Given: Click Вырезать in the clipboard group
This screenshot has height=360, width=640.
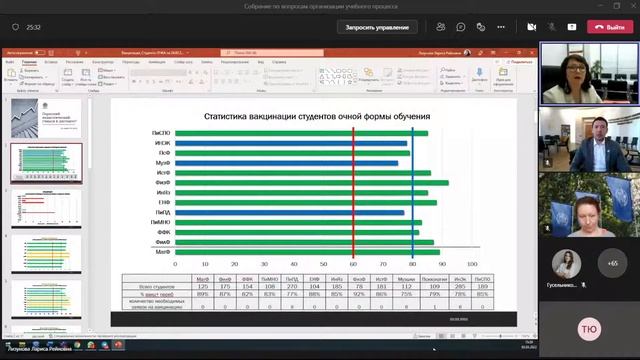Looking at the screenshot, I should (x=29, y=71).
